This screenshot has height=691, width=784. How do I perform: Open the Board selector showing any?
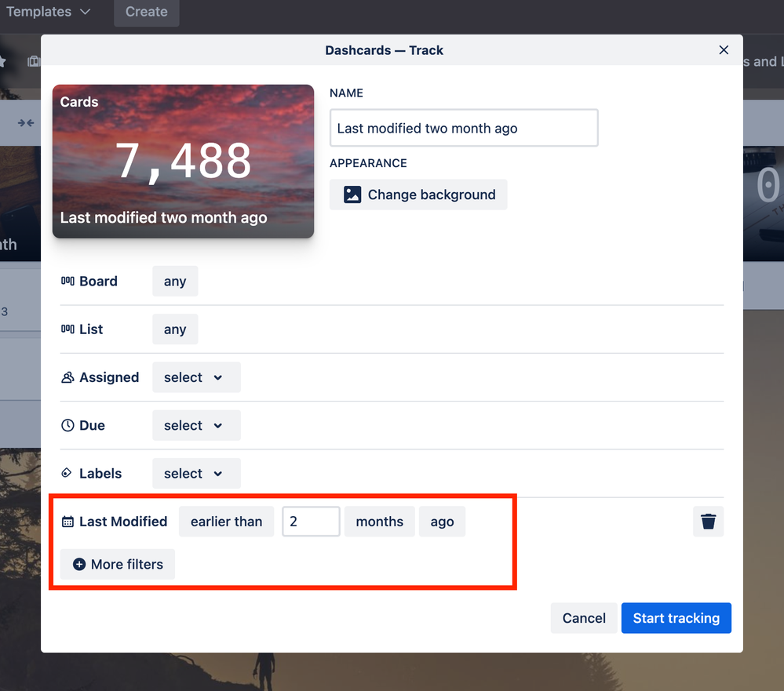click(175, 281)
